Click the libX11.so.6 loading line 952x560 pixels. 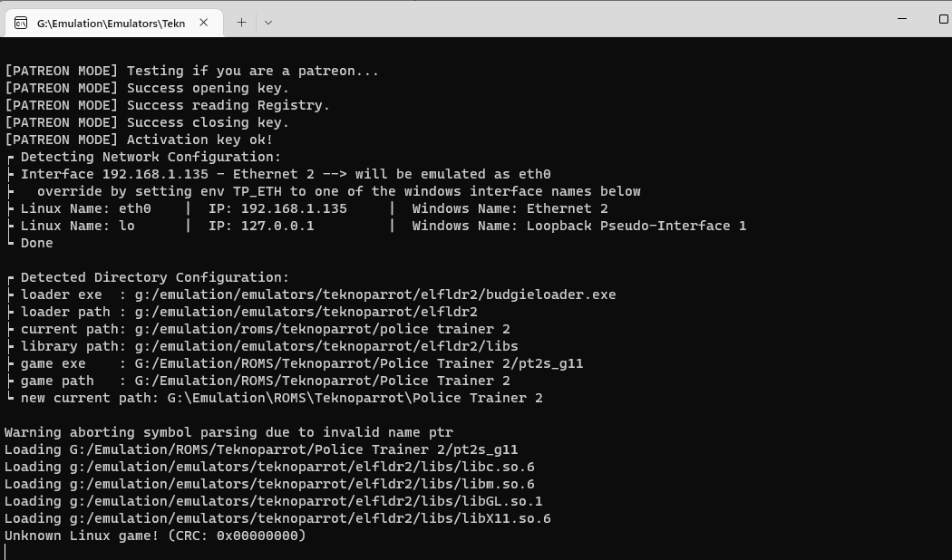tap(277, 518)
